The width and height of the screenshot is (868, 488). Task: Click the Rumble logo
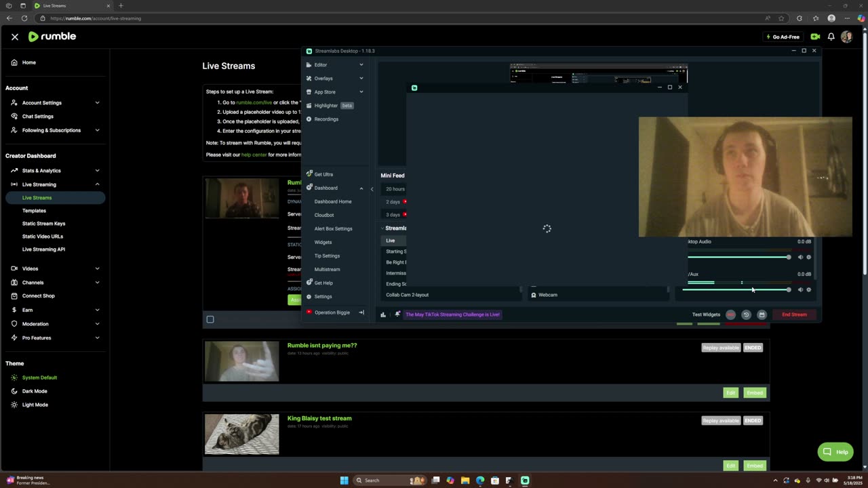pos(52,37)
